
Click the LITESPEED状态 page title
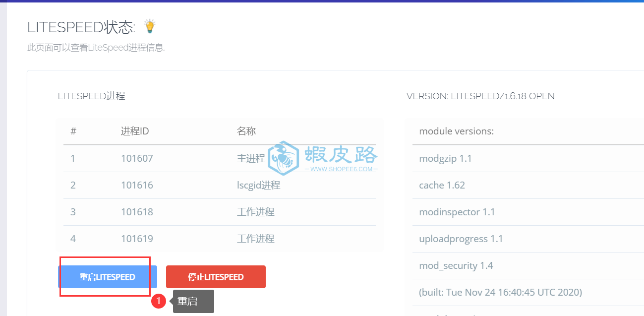(x=81, y=27)
